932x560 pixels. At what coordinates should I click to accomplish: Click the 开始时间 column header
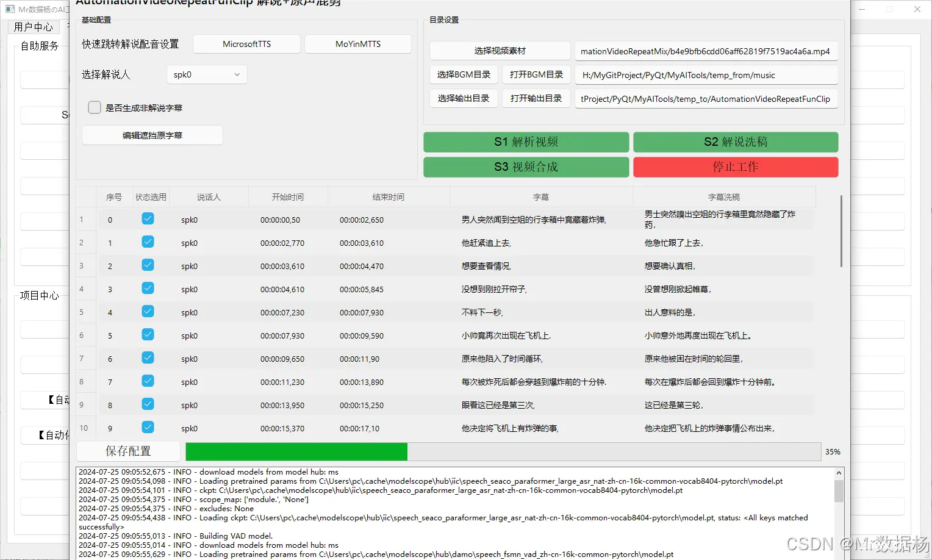[x=288, y=197]
